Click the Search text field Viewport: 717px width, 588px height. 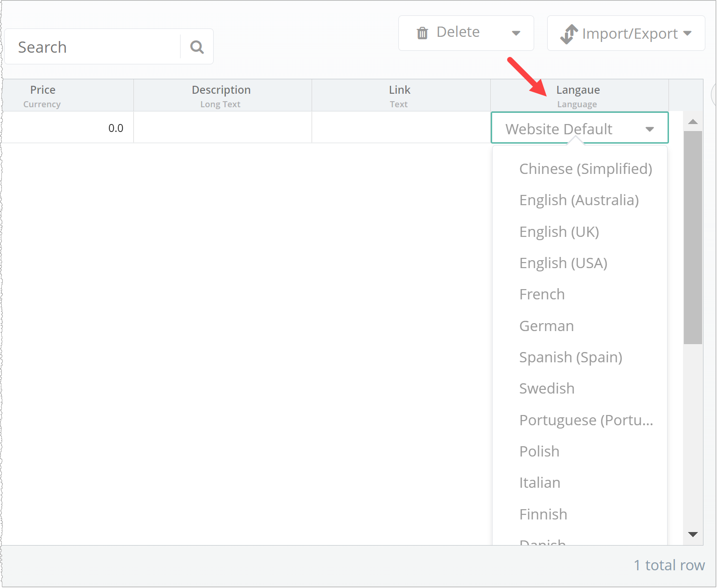(93, 47)
